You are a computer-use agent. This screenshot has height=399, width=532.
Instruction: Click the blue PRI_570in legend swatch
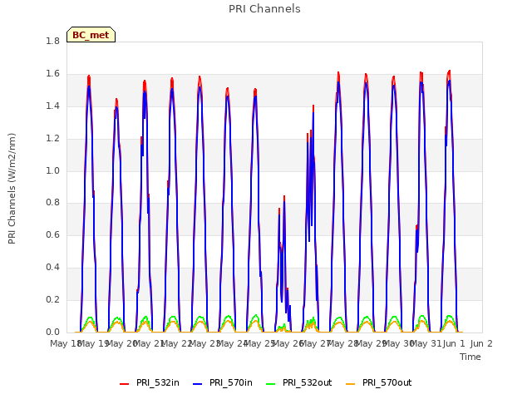[197, 384]
